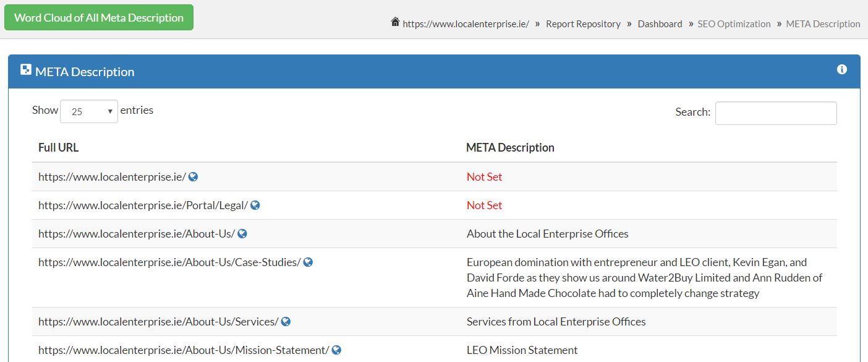Open globe icon for Mission-Statement URL
The width and height of the screenshot is (868, 362).
(x=336, y=350)
